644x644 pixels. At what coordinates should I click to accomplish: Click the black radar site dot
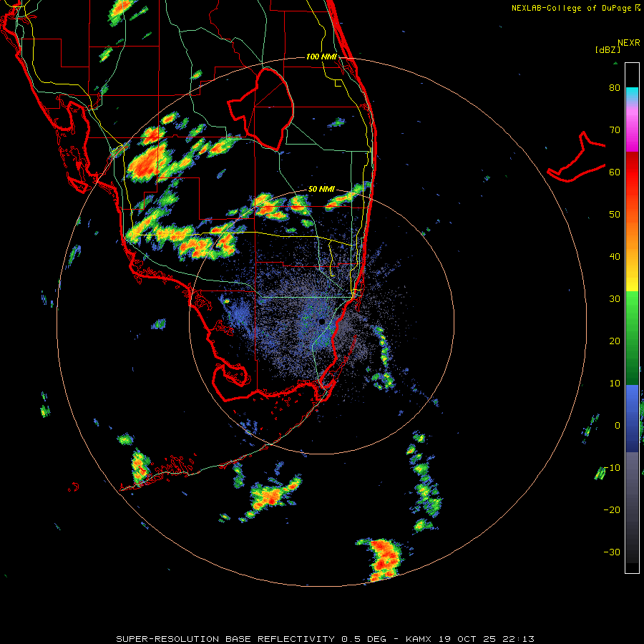point(321,321)
